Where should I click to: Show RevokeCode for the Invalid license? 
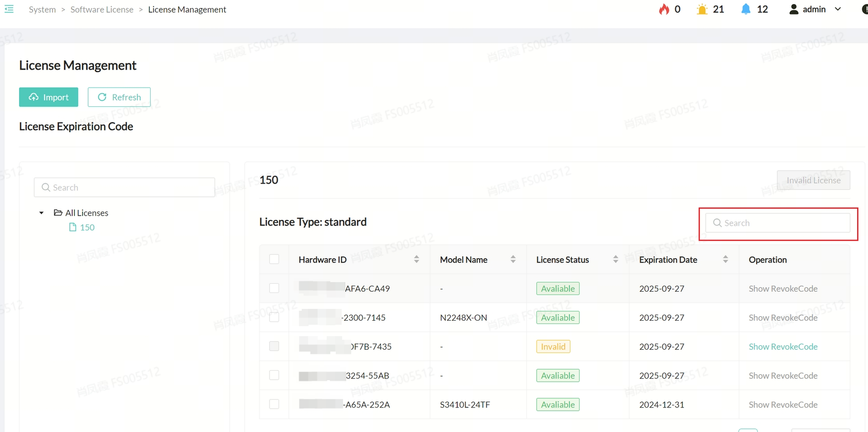click(x=783, y=347)
